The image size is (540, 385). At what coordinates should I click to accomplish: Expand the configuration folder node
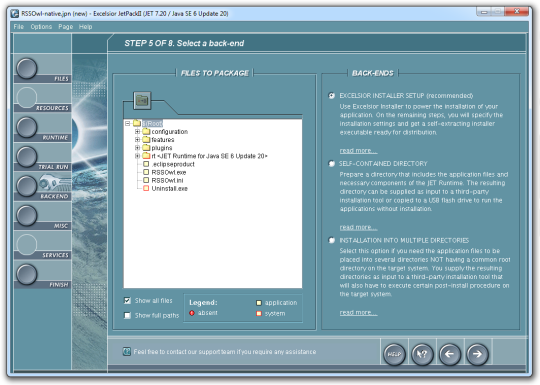coord(137,132)
